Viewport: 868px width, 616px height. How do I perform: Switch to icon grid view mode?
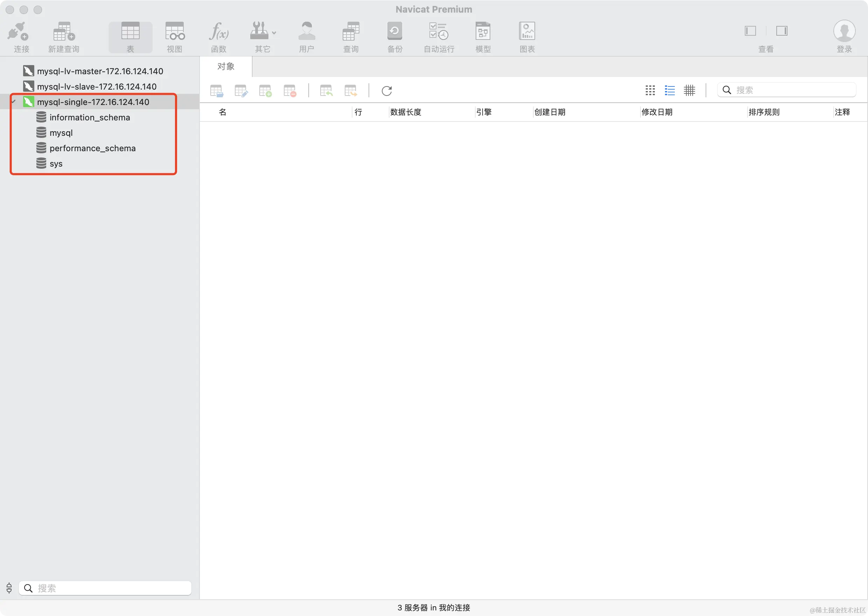[650, 90]
